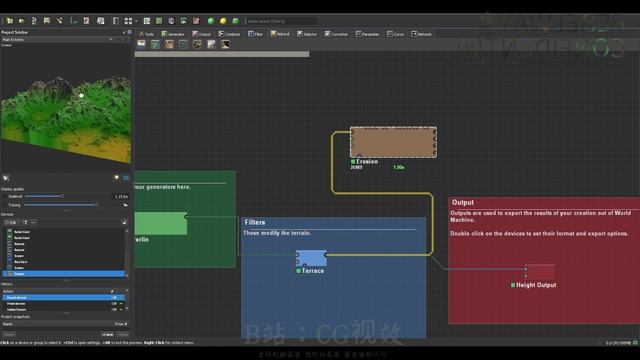640x360 pixels.
Task: Open the Parameter device tab
Action: tap(367, 34)
